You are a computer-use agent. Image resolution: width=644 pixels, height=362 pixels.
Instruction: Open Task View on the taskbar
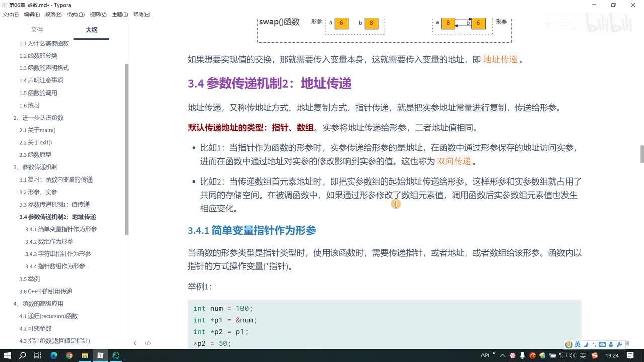click(x=37, y=355)
